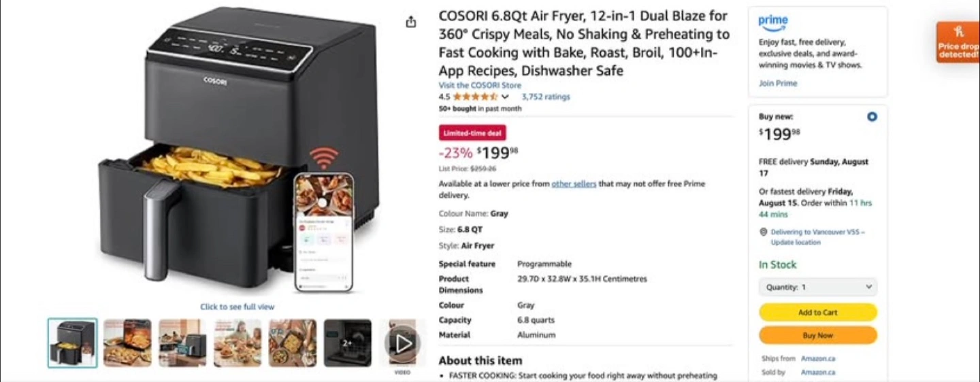Open the Price drop detected badge
Image resolution: width=980 pixels, height=382 pixels.
tap(958, 42)
